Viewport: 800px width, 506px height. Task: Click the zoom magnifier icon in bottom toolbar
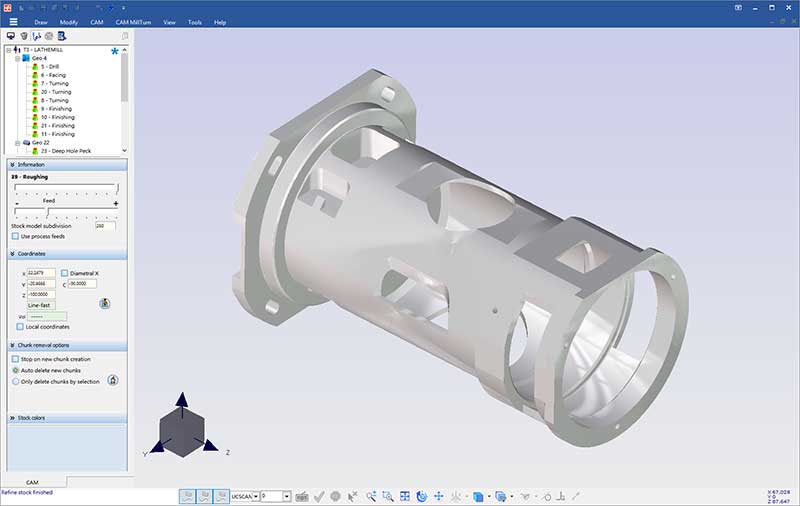point(371,496)
